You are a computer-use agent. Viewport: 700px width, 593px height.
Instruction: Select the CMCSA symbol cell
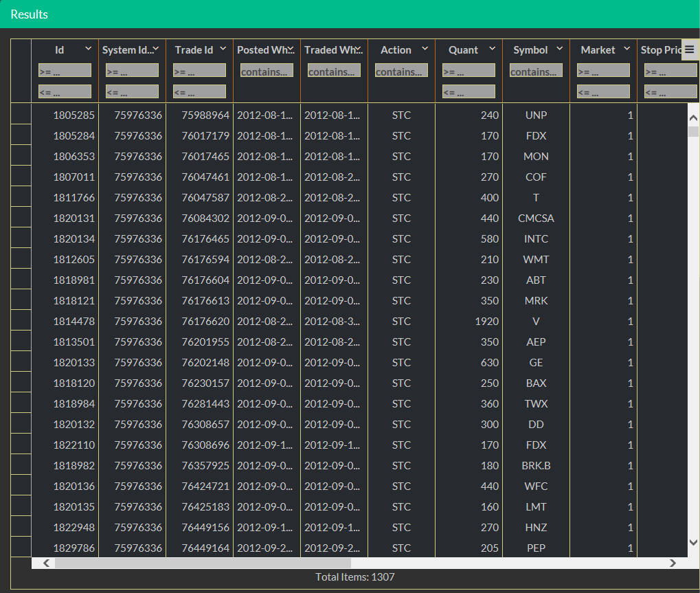pyautogui.click(x=536, y=218)
